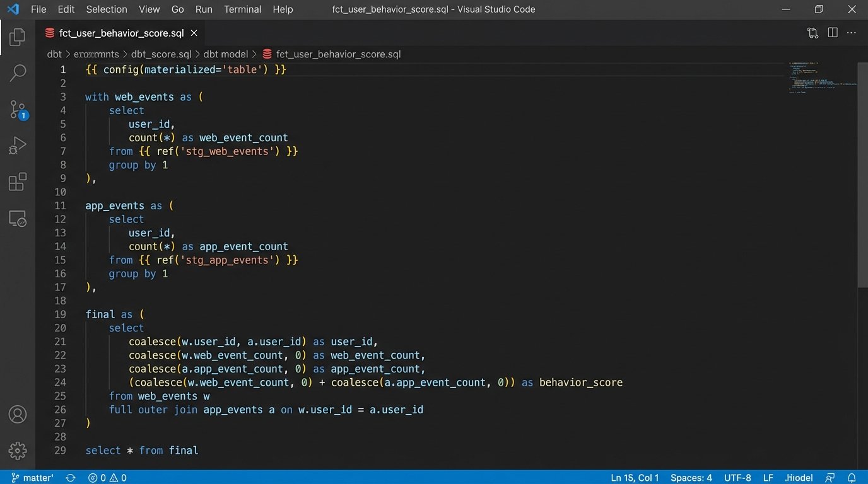Open the Selection menu

(107, 9)
